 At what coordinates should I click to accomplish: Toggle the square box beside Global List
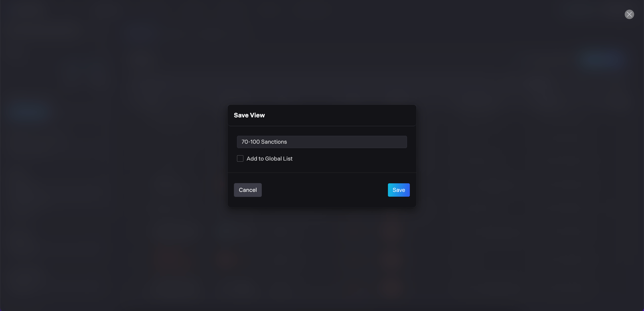pyautogui.click(x=240, y=159)
